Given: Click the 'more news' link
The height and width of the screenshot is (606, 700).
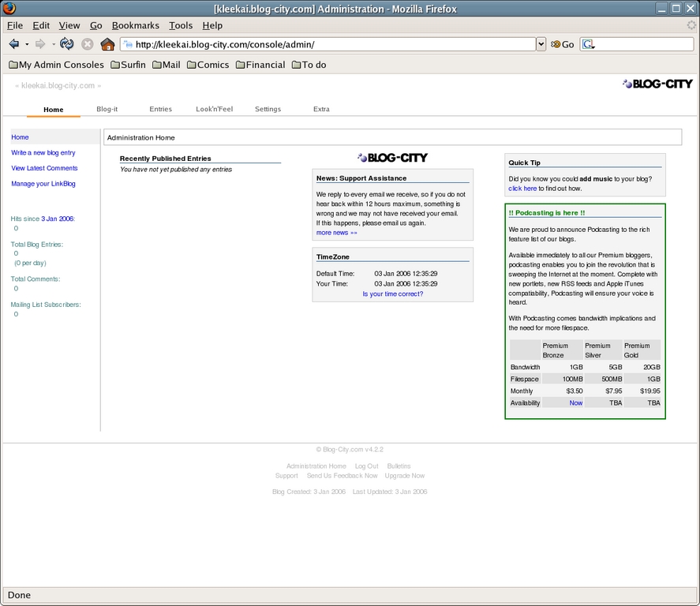Looking at the screenshot, I should pos(336,233).
